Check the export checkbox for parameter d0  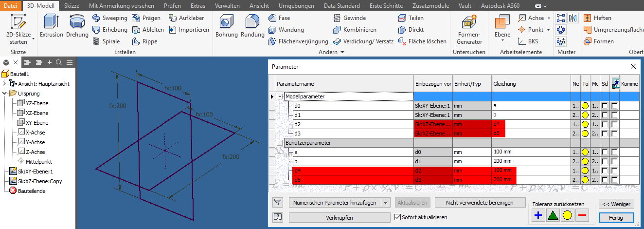614,106
